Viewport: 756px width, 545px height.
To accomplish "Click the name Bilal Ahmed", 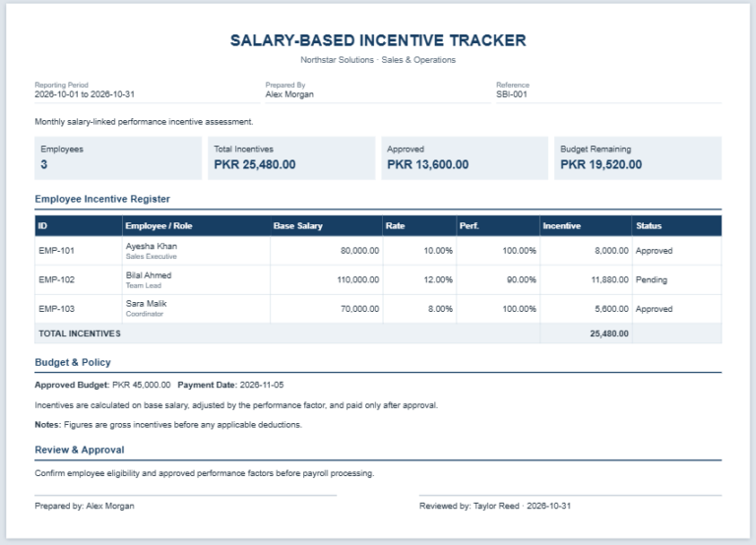I will (x=149, y=275).
